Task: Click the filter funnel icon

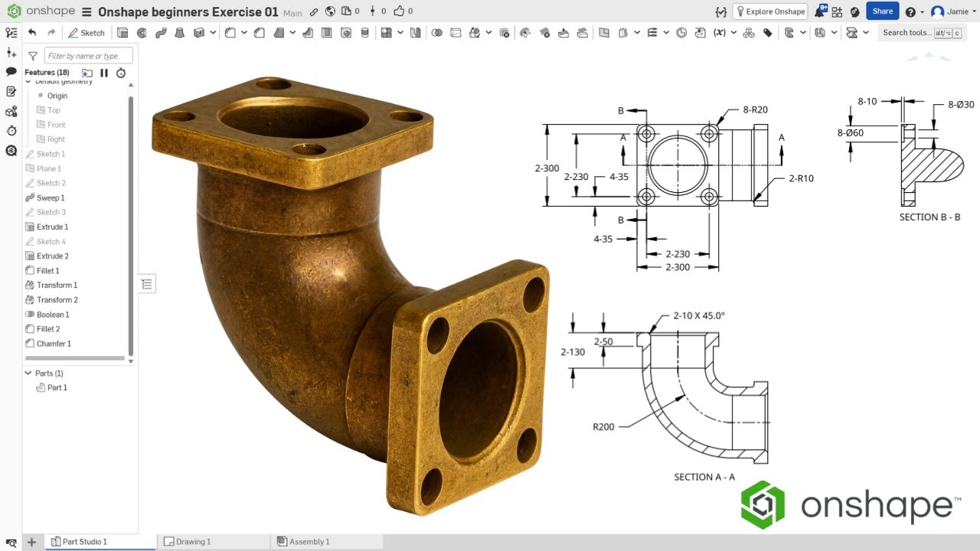Action: coord(33,56)
